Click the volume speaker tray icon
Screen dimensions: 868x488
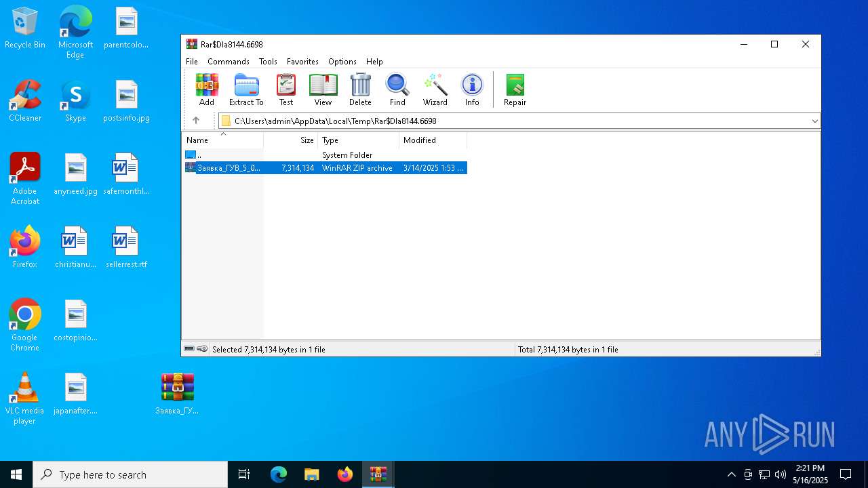780,474
